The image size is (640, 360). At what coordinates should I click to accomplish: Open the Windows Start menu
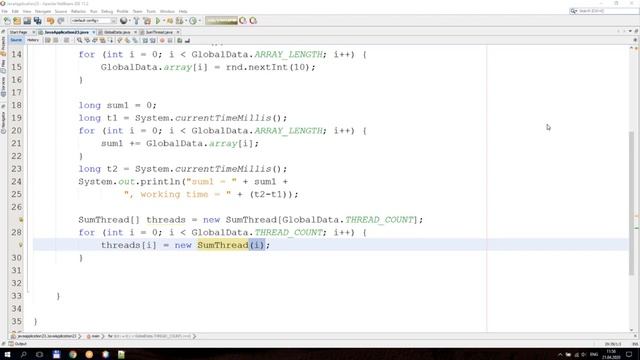[7, 354]
